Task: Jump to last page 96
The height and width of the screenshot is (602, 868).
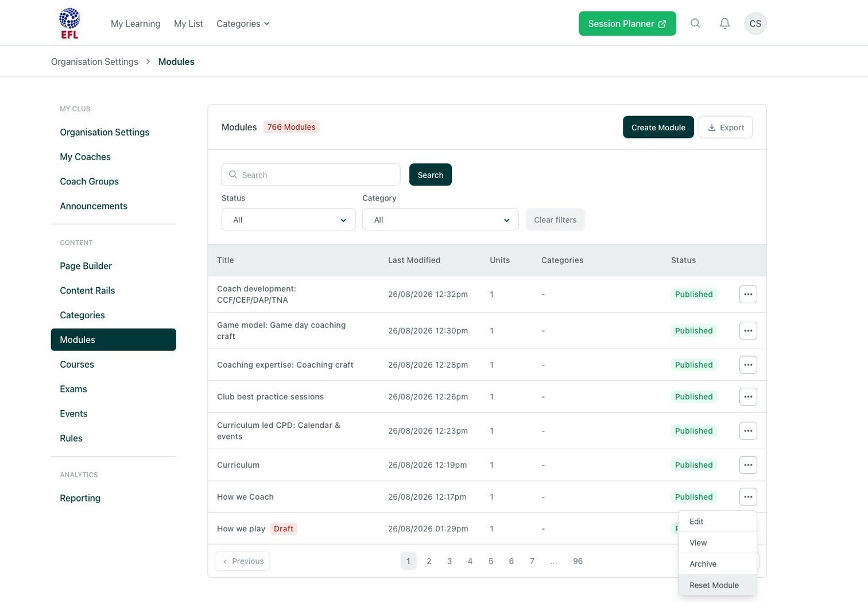Action: [x=578, y=561]
